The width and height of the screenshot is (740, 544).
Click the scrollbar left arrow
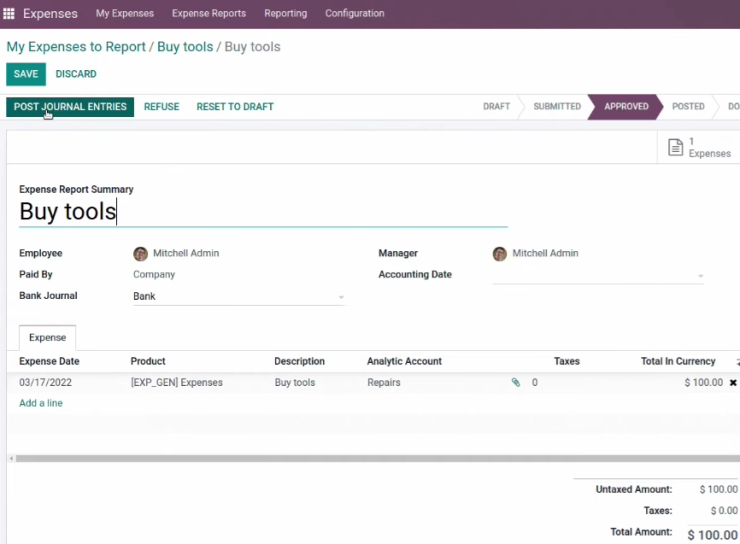[11, 458]
